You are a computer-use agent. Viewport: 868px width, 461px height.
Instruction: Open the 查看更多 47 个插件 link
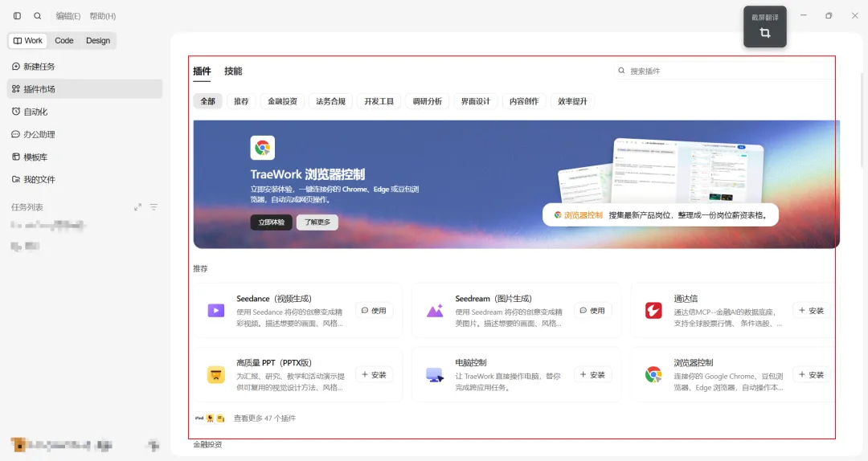[x=264, y=418]
